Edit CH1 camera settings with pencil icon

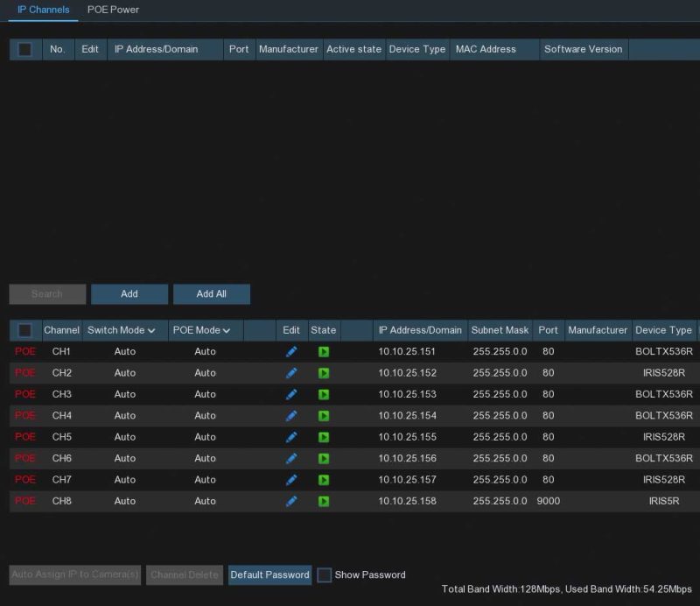click(x=291, y=351)
